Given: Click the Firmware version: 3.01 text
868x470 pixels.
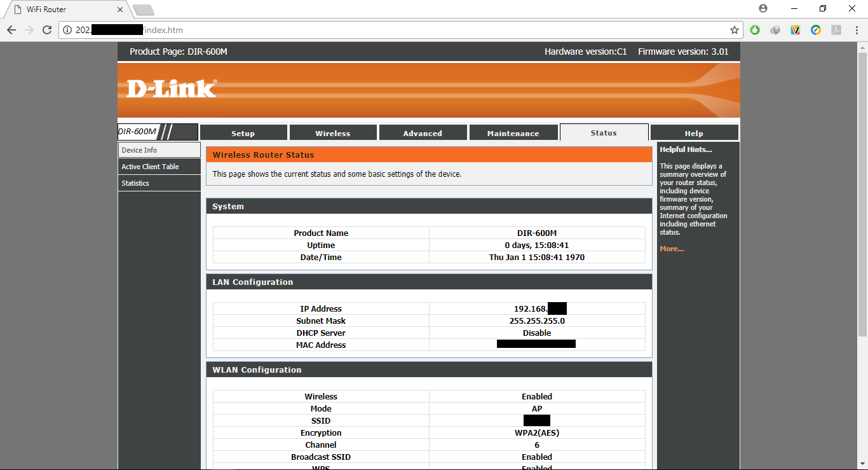Looking at the screenshot, I should (683, 52).
